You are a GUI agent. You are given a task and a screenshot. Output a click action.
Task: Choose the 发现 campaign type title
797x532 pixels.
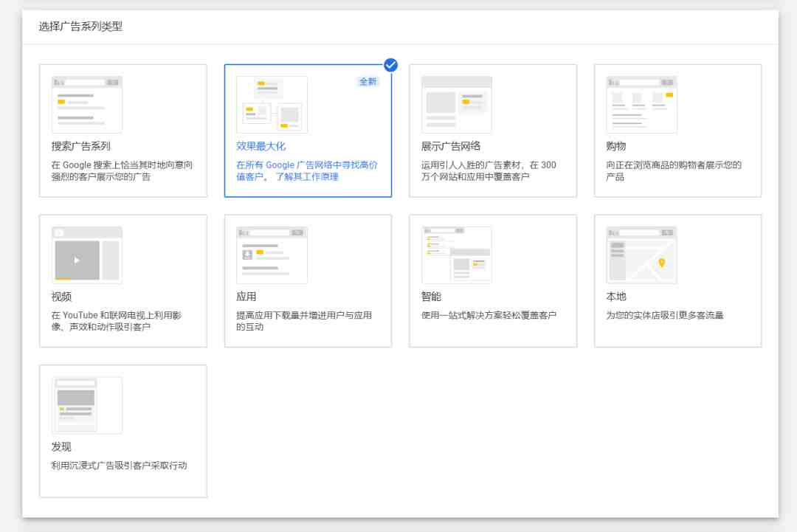click(61, 446)
